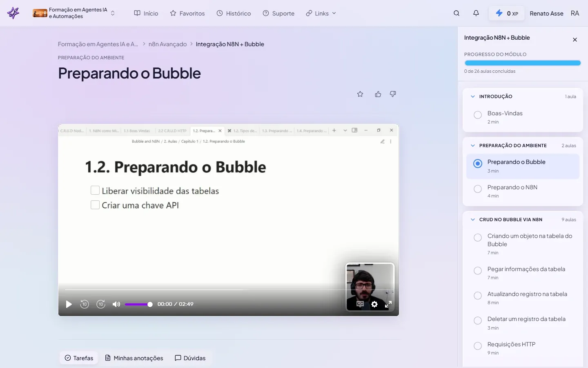Skip forward video 10 seconds

[101, 304]
